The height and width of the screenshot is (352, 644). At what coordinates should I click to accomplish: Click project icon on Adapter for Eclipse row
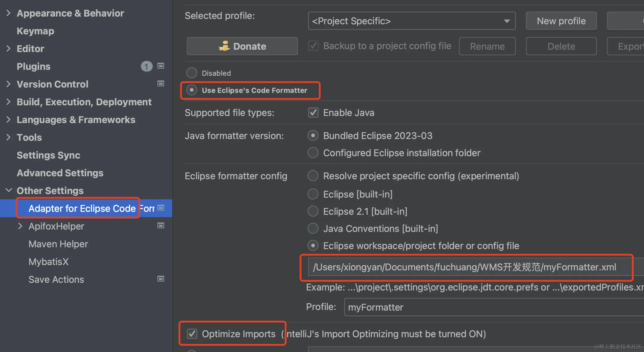click(x=161, y=208)
